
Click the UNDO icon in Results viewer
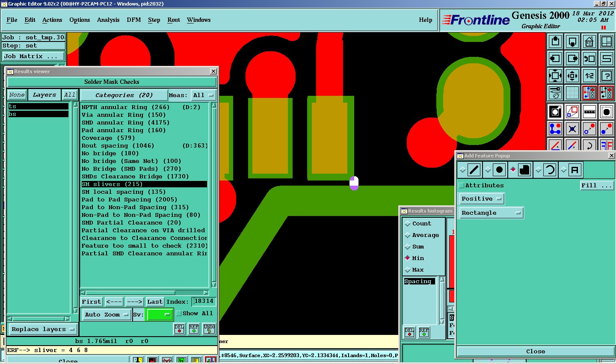tap(209, 328)
